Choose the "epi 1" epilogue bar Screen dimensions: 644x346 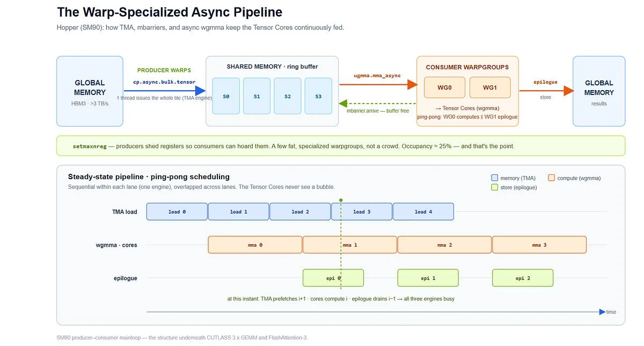[428, 278]
